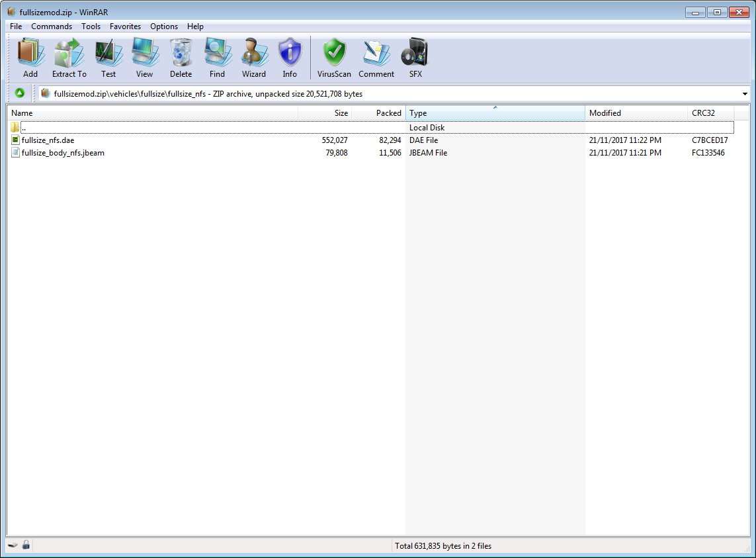Click CRC32 value FC133546

tap(708, 152)
